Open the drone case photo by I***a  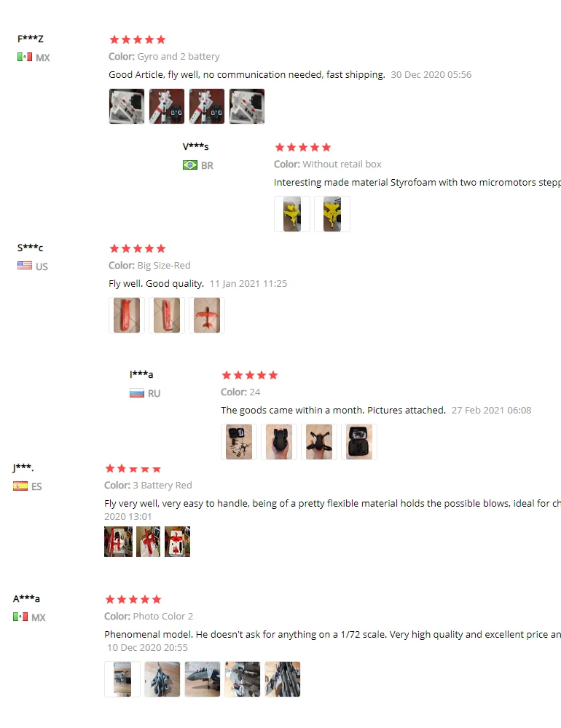point(358,442)
